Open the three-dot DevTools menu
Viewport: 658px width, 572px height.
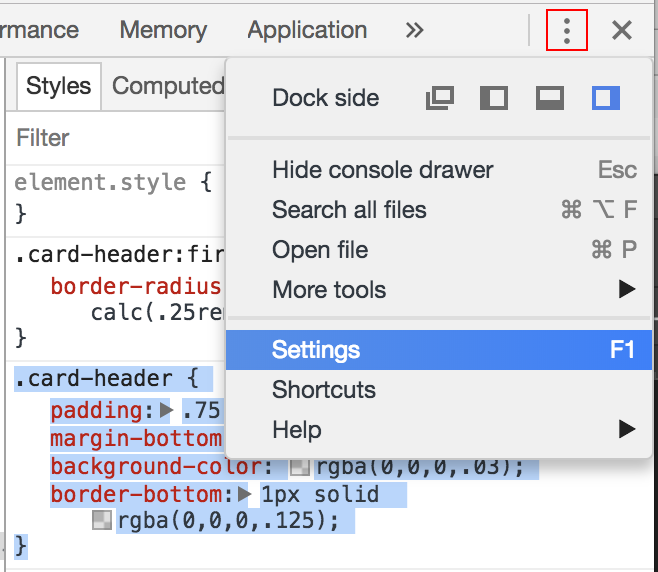coord(567,30)
